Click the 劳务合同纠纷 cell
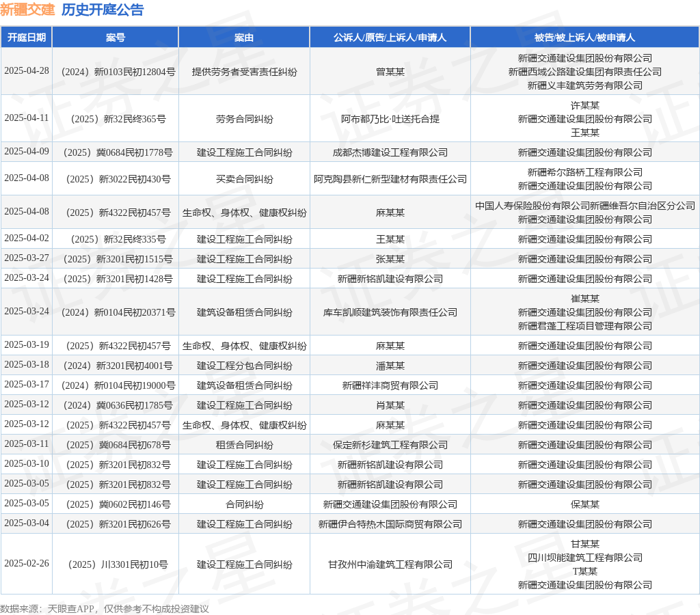Image resolution: width=700 pixels, height=615 pixels. click(x=244, y=119)
